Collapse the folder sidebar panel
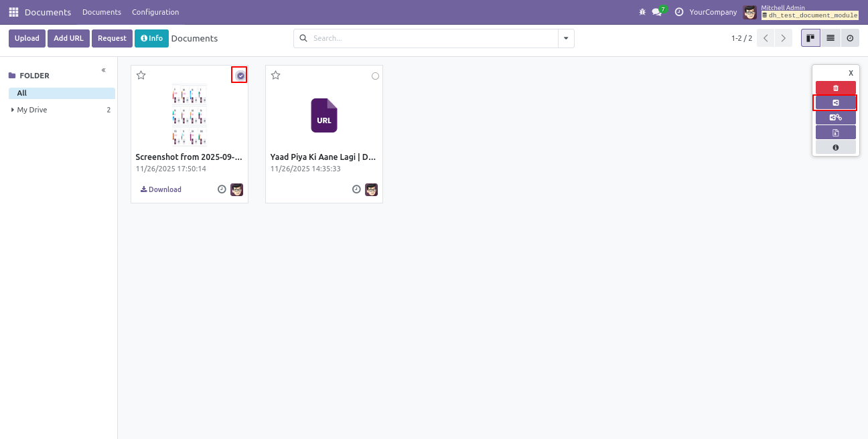This screenshot has height=439, width=868. 104,70
